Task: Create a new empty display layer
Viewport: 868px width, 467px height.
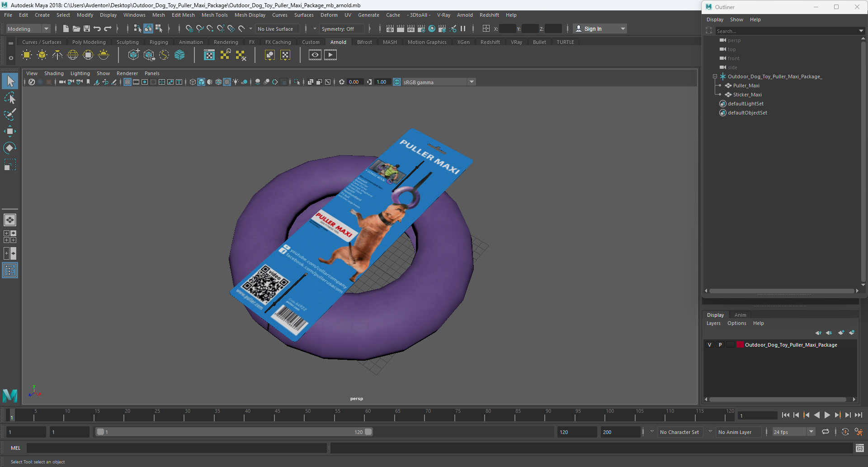Action: (x=841, y=333)
